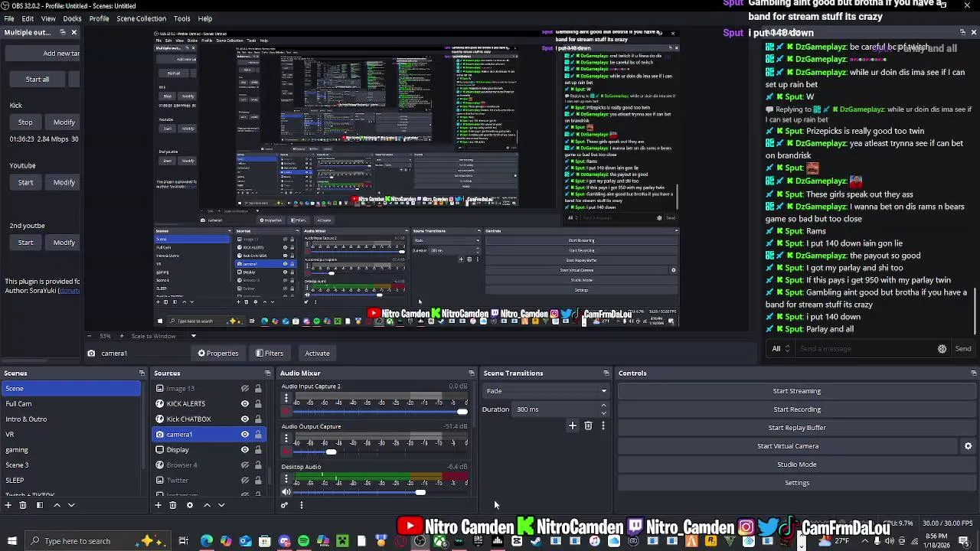Screen dimensions: 980x551
Task: Add a new scene with plus icon
Action: click(x=8, y=505)
